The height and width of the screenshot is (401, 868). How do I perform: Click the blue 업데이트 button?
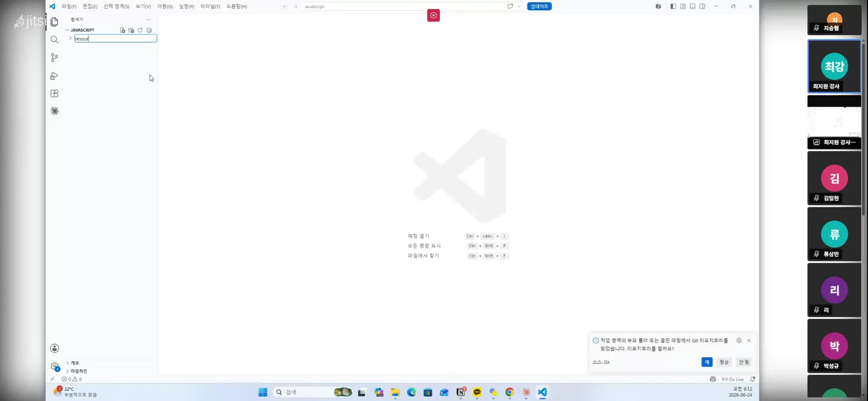pyautogui.click(x=539, y=6)
